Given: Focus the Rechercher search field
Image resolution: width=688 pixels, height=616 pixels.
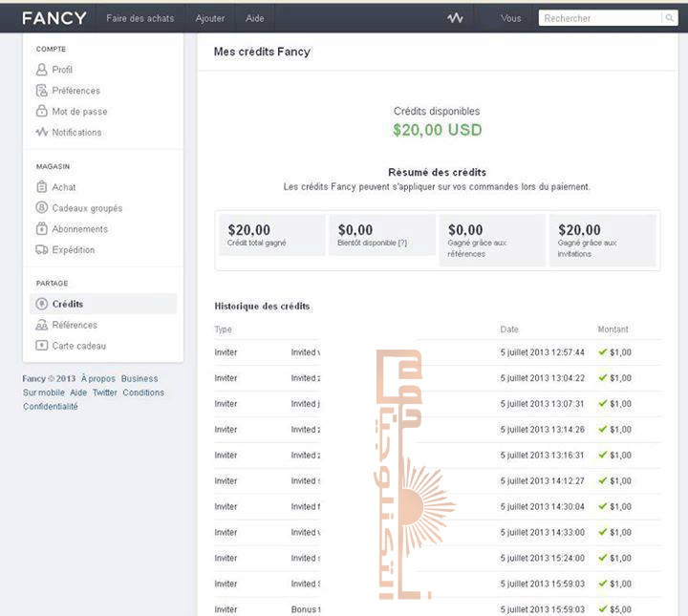Looking at the screenshot, I should pyautogui.click(x=600, y=18).
